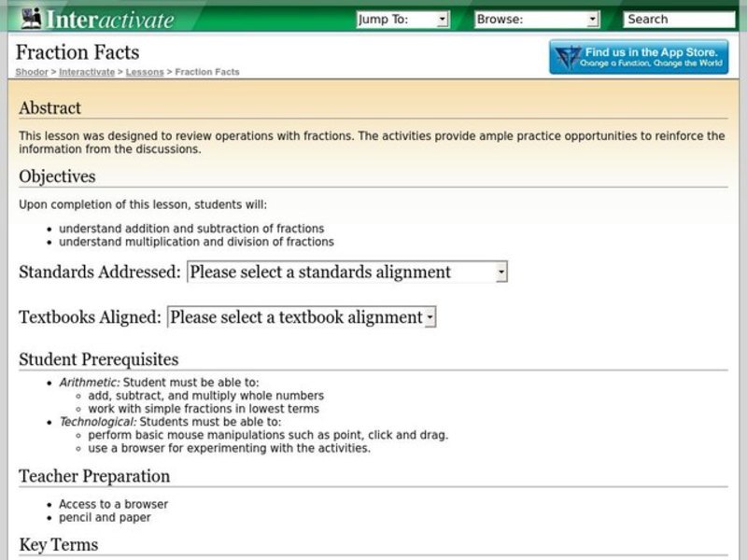Go to the Shodor breadcrumb link
The image size is (747, 560).
tap(31, 72)
